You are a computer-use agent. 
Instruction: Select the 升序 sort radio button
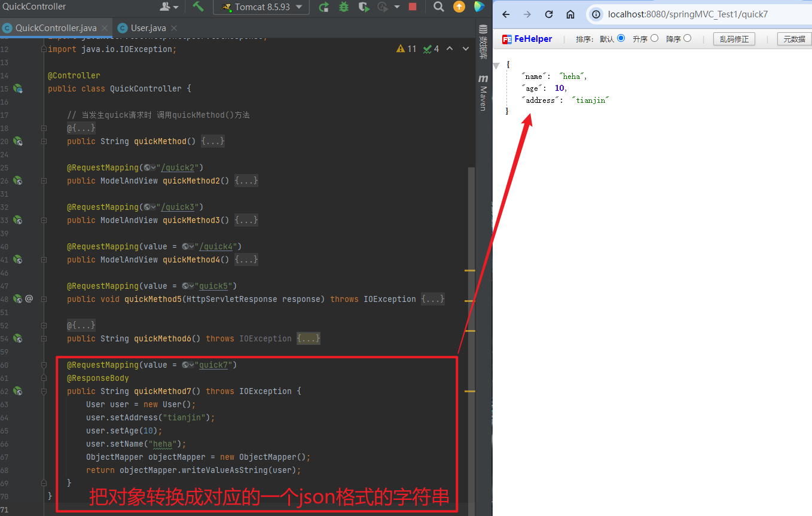tap(654, 38)
